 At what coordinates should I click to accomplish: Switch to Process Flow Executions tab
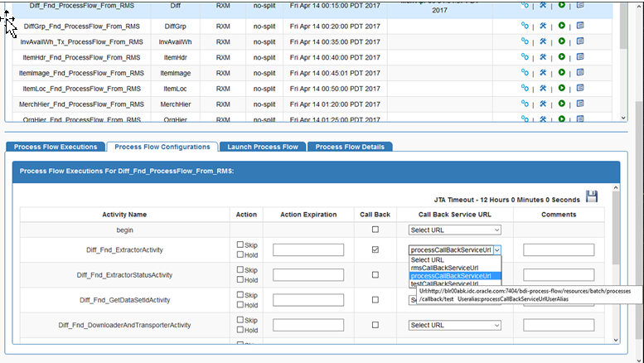56,147
